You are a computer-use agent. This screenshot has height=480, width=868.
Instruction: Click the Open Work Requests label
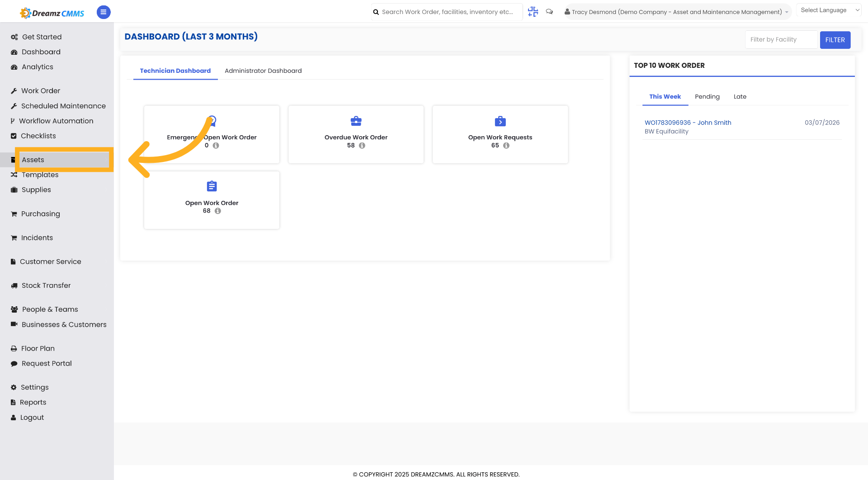click(x=500, y=138)
